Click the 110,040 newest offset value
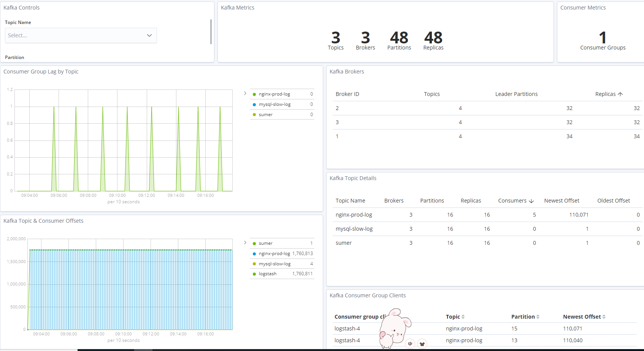This screenshot has width=644, height=351. 573,340
